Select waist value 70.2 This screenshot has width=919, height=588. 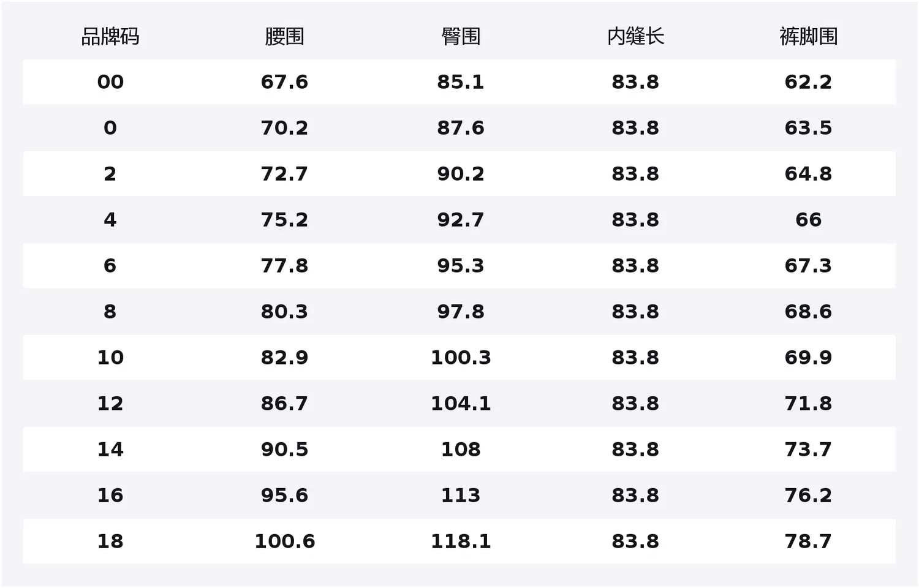[284, 128]
